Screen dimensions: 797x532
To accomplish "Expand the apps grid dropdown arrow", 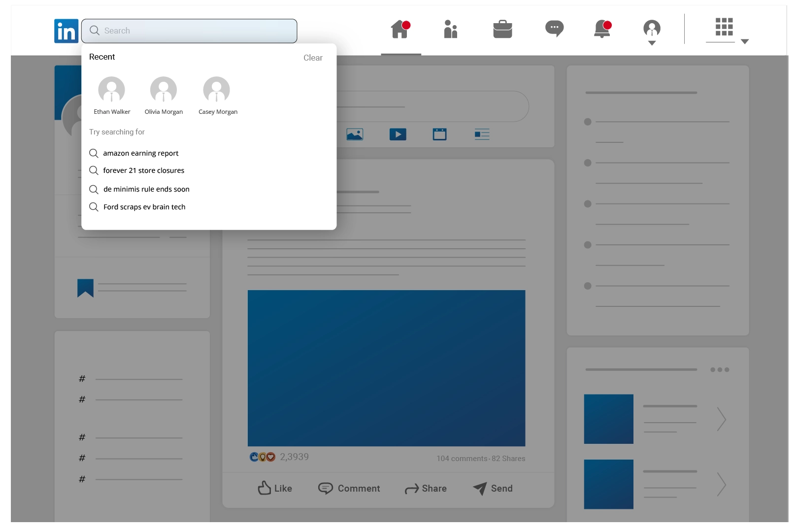I will coord(745,42).
